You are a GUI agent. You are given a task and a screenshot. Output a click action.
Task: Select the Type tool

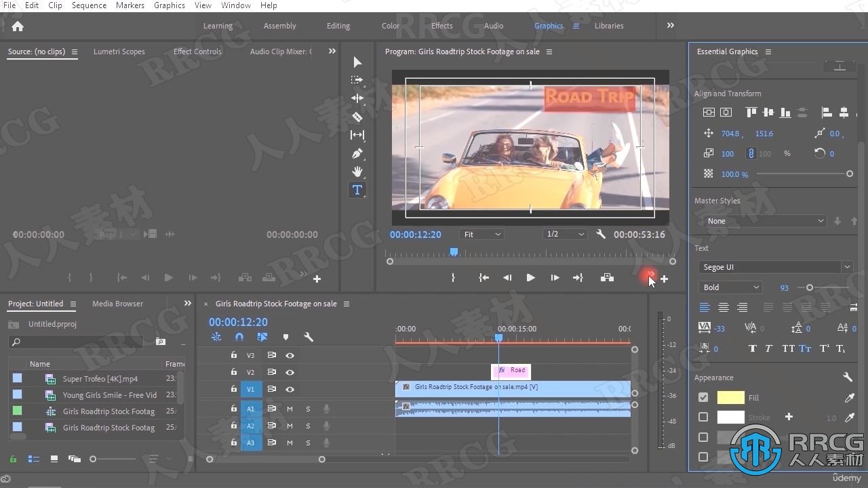(357, 190)
